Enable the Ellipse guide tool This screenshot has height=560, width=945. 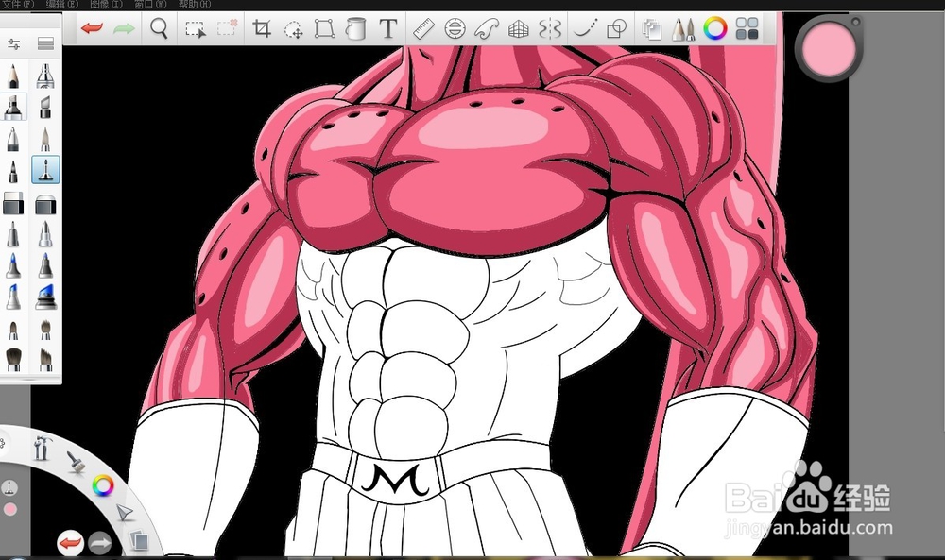pos(455,28)
